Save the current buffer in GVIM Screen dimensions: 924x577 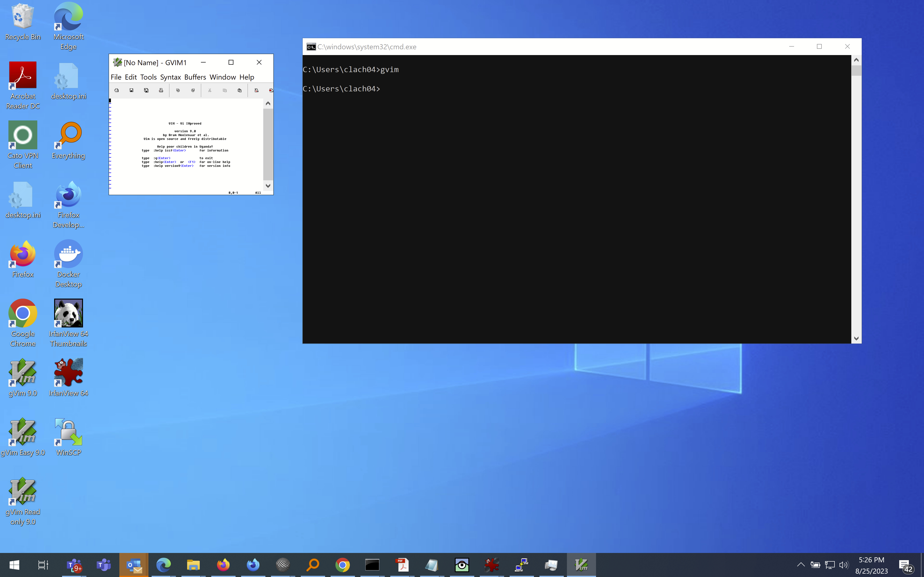click(x=131, y=90)
